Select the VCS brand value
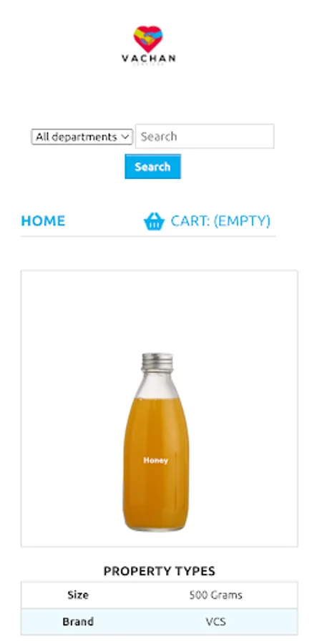This screenshot has height=644, width=317. click(216, 621)
